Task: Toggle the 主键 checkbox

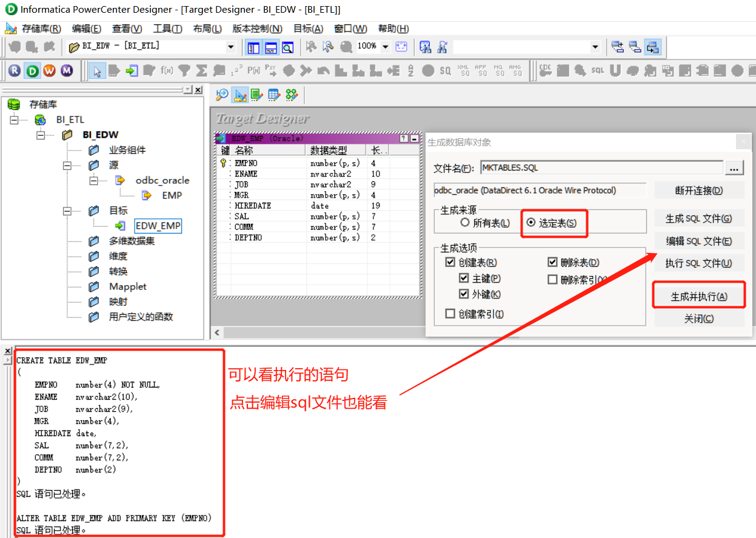Action: coord(464,278)
